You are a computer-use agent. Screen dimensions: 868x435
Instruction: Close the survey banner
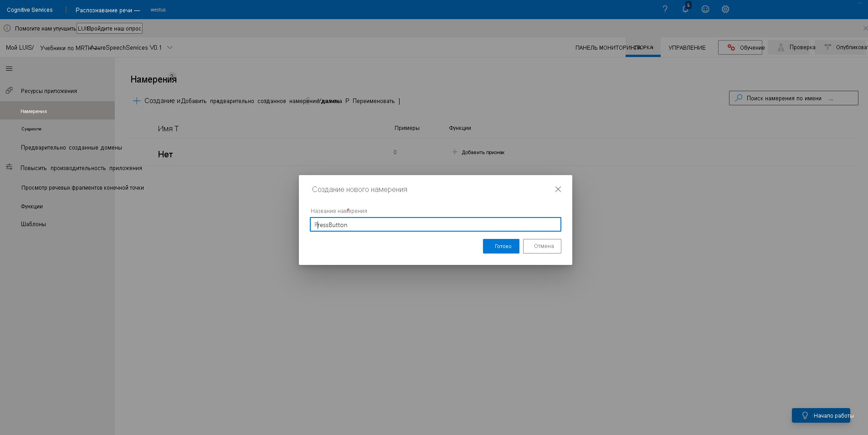pos(865,28)
